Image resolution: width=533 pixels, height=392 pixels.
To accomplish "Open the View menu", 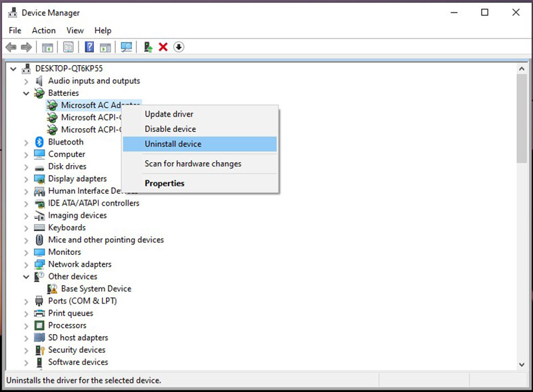I will (75, 31).
